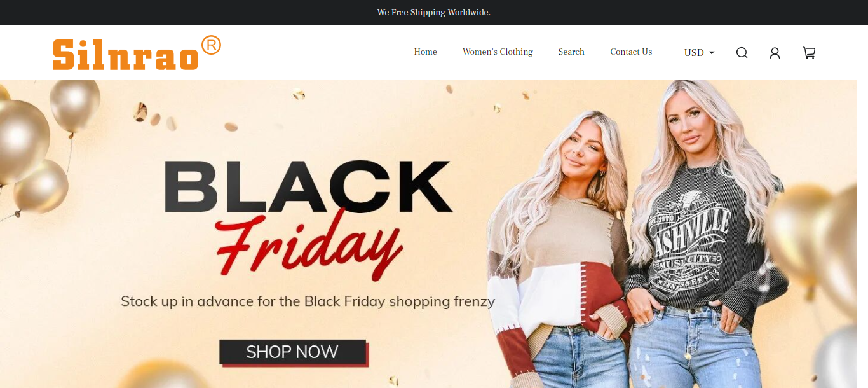Click the Stock up in advance tagline
Viewport: 868px width, 388px height.
[308, 301]
